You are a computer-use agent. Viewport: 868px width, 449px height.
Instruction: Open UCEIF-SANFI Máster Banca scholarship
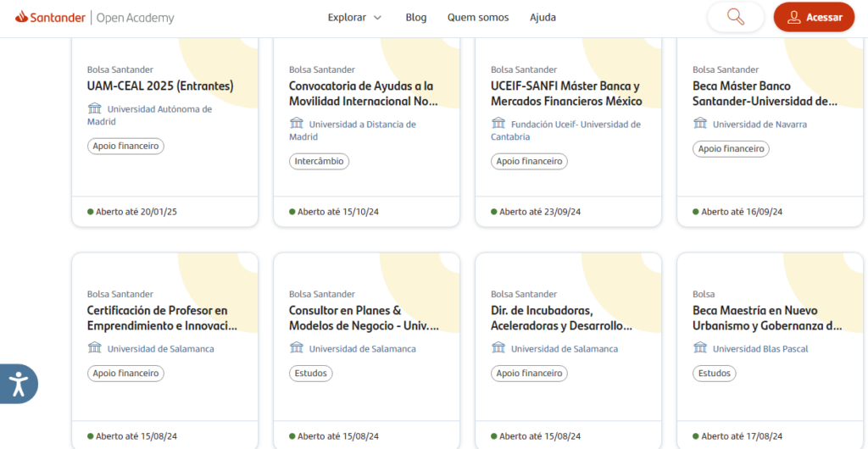click(x=566, y=94)
